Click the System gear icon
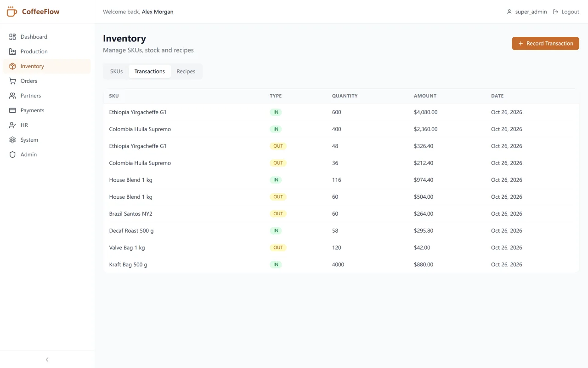Viewport: 588px width, 368px height. point(12,140)
